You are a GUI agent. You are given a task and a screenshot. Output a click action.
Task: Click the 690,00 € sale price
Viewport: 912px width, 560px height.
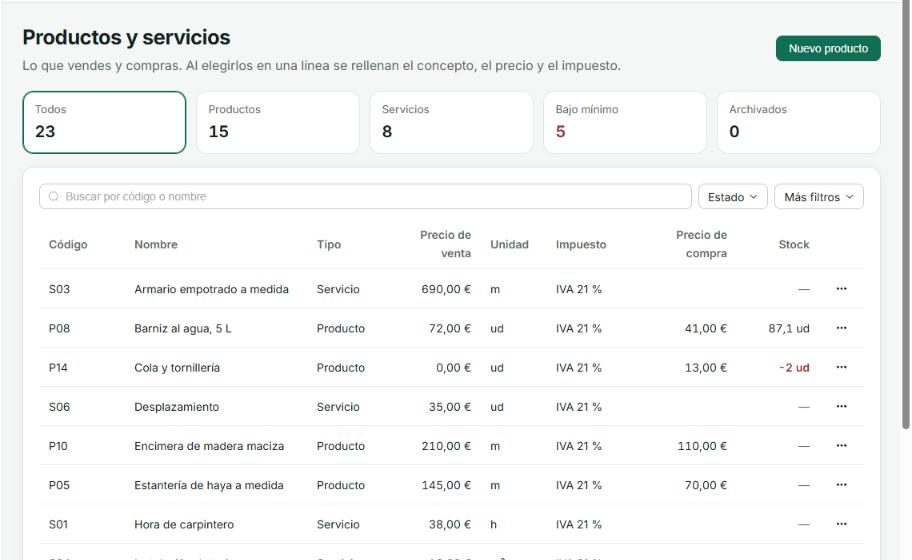(446, 289)
